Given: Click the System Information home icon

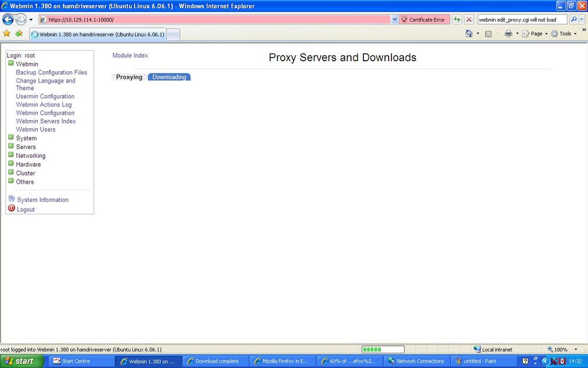Looking at the screenshot, I should [12, 198].
